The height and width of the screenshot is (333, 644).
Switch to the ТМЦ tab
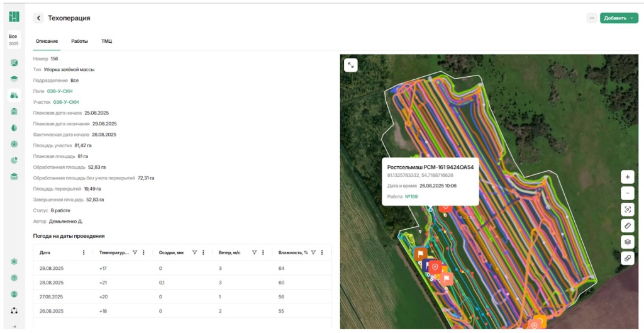click(x=107, y=41)
